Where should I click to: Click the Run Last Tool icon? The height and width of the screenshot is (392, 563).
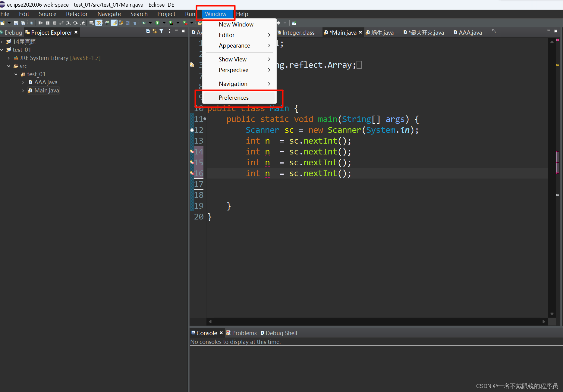pos(185,23)
